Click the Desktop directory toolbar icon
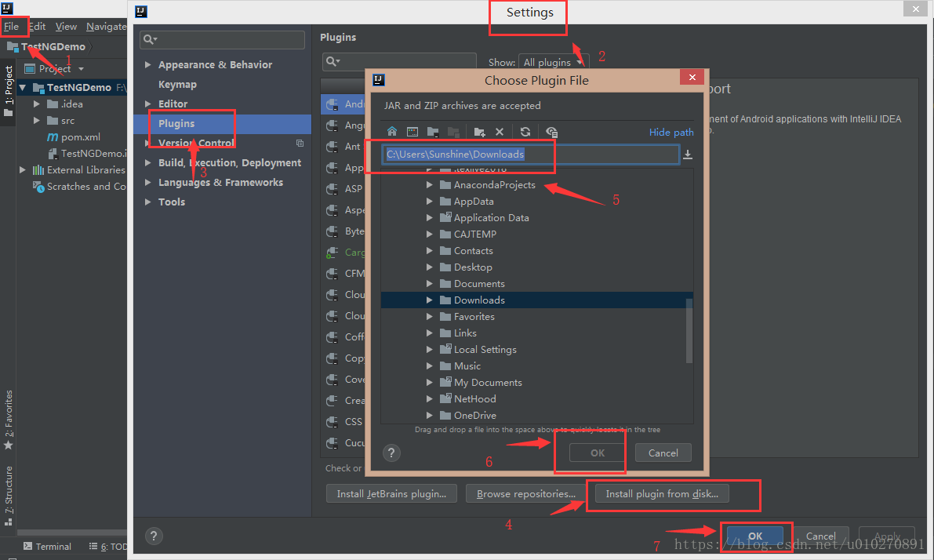 tap(412, 132)
